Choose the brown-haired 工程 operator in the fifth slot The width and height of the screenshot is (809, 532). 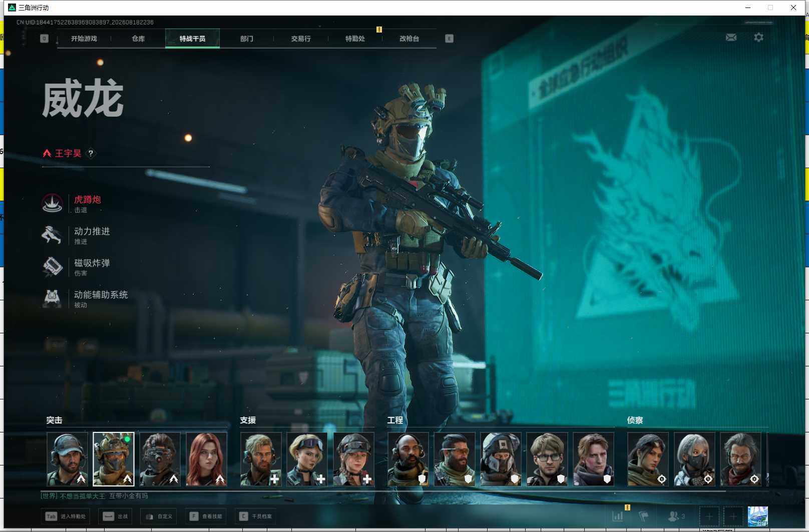pyautogui.click(x=593, y=459)
